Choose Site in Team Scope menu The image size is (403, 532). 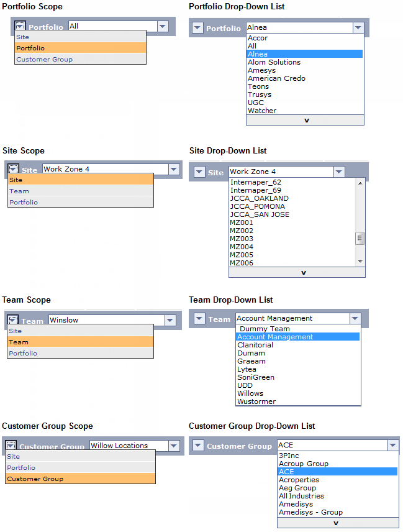[81, 331]
